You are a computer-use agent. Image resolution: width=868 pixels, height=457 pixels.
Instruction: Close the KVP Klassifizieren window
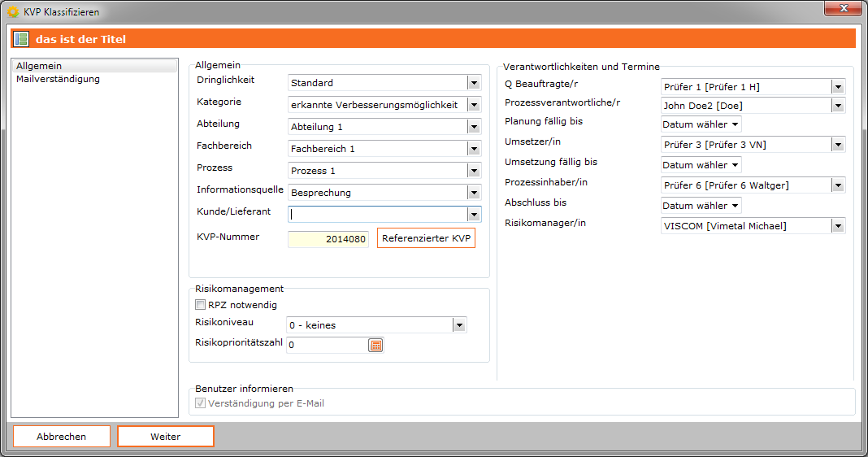tap(843, 8)
